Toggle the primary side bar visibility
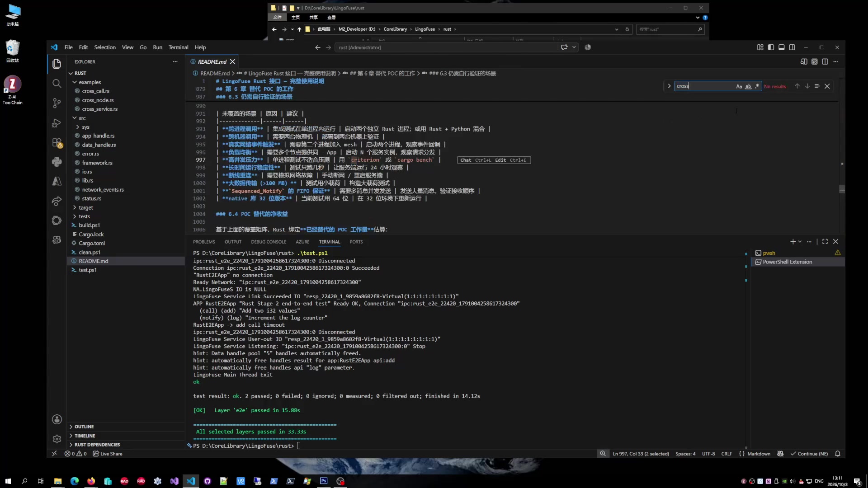Screen dimensions: 868x488 (771, 47)
